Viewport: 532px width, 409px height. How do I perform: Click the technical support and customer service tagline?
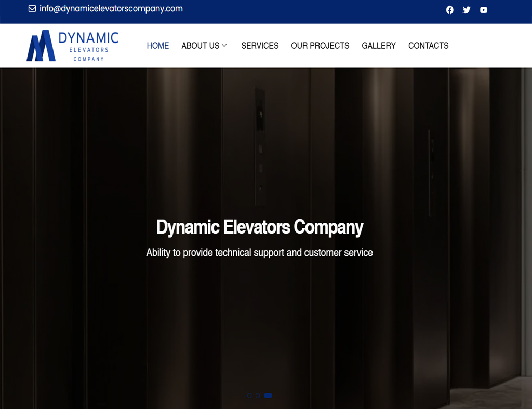(x=260, y=253)
